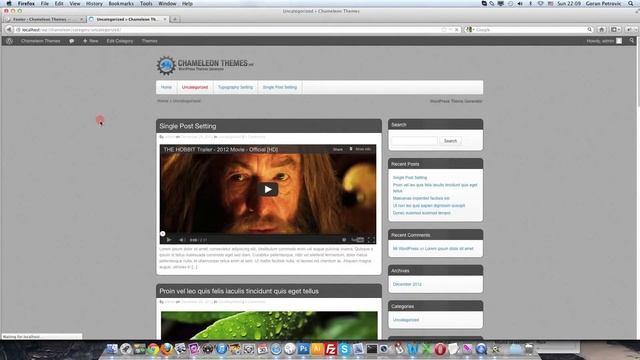
Task: Open Single Post Setting in the site navigation
Action: tap(280, 87)
